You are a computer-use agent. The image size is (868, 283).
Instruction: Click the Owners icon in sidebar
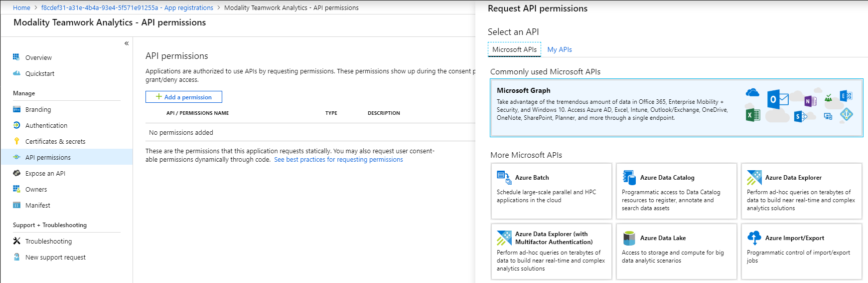pos(16,189)
